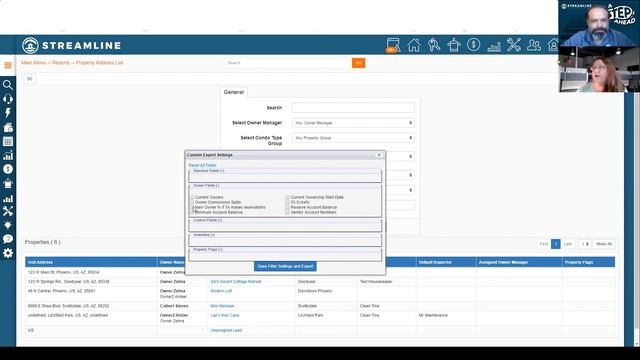Click the Streamline logo in header

(x=71, y=45)
